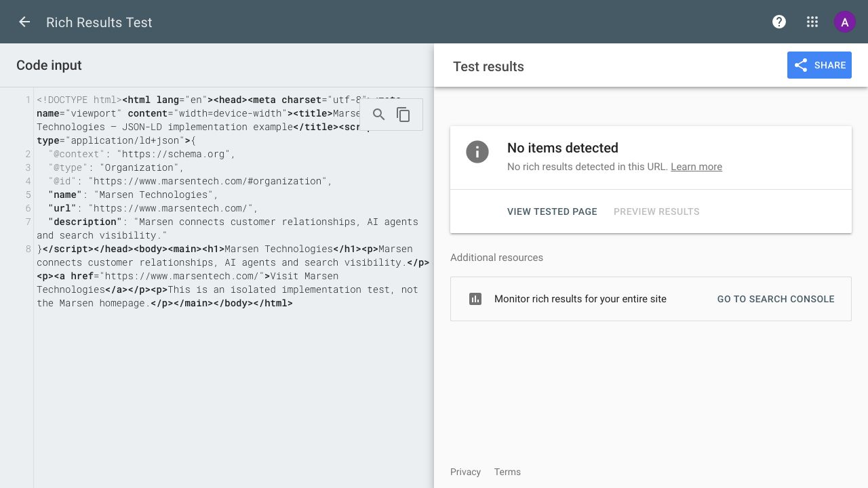Click the back arrow icon
Screen dimensions: 868x488
pos(24,22)
